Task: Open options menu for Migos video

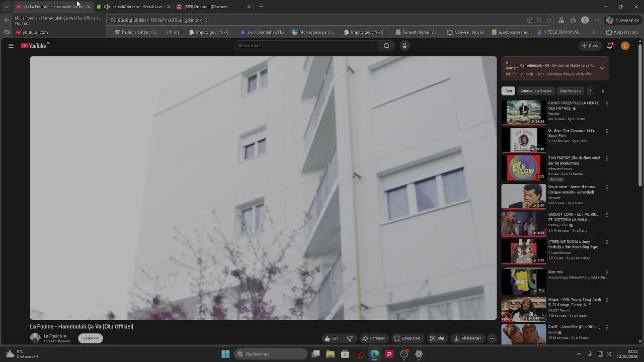Action: 607,300
